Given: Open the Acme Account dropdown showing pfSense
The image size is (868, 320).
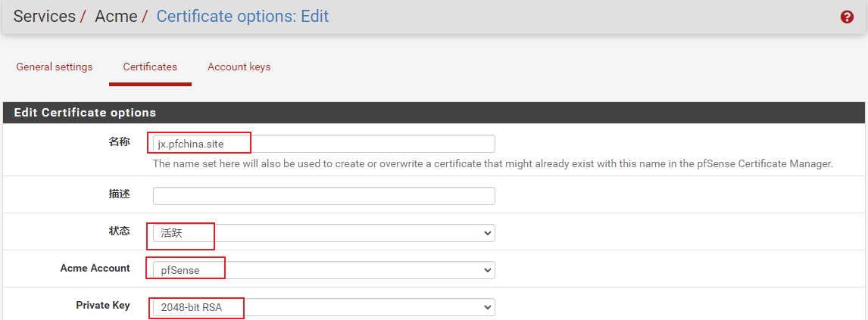Looking at the screenshot, I should [x=323, y=269].
